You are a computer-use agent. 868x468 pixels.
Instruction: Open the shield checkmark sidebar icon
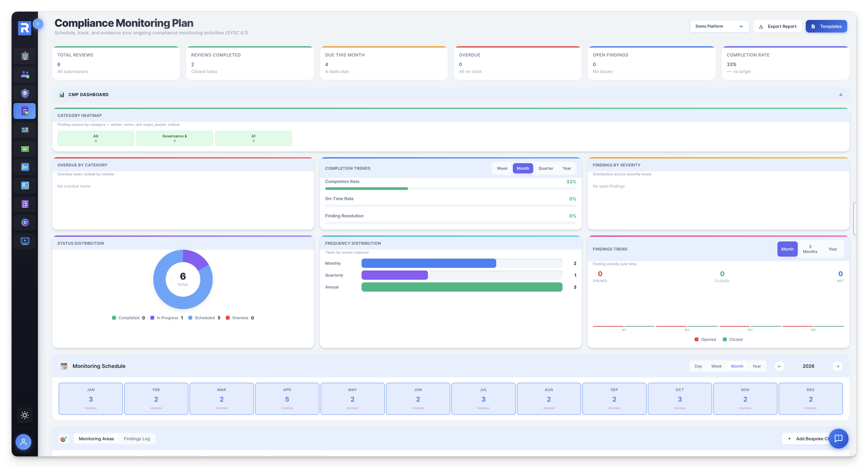(25, 93)
